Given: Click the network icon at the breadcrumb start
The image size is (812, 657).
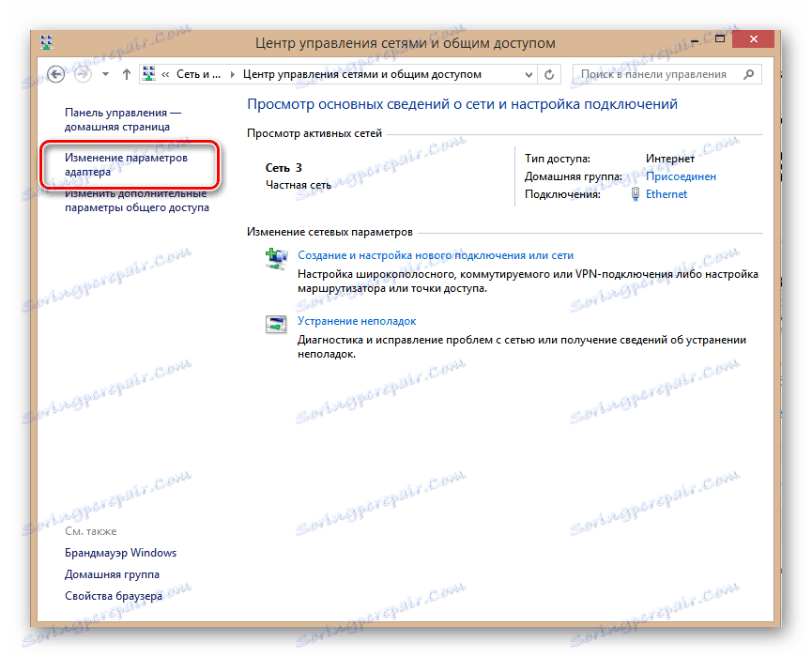Looking at the screenshot, I should pyautogui.click(x=148, y=73).
